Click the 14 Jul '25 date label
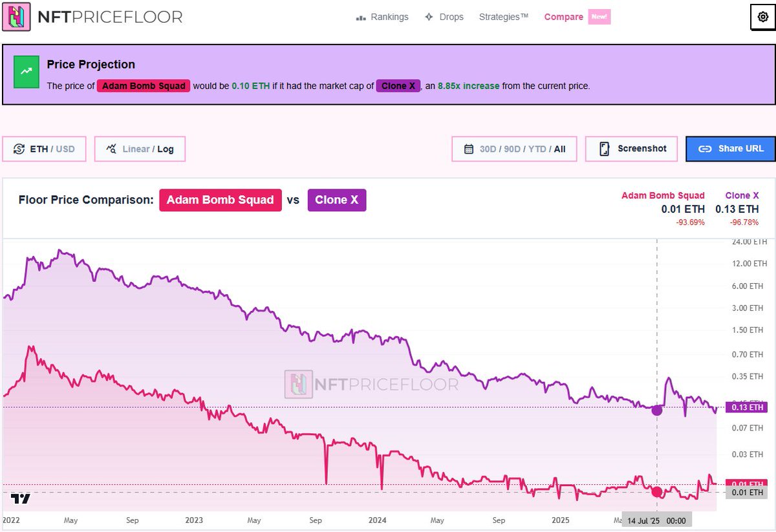776x532 pixels. click(656, 520)
